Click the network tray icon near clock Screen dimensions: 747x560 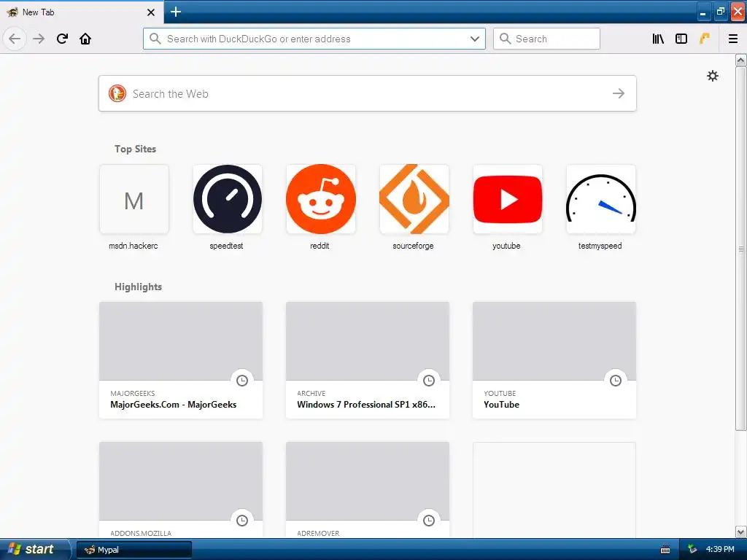pos(692,549)
